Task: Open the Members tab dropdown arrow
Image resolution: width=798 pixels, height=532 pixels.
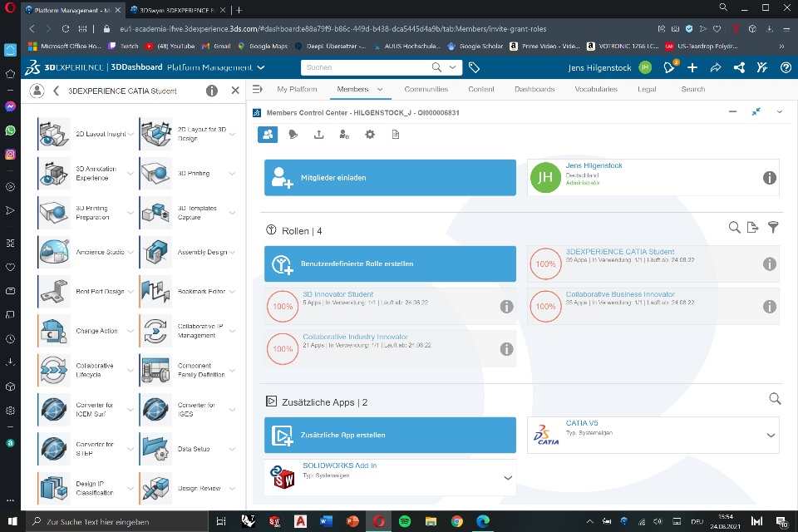Action: pyautogui.click(x=380, y=89)
